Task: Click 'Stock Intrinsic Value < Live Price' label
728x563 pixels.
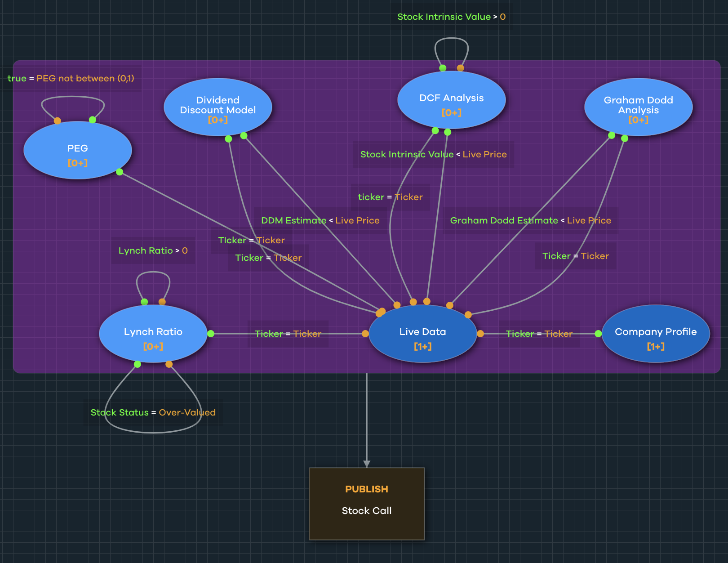Action: 433,155
